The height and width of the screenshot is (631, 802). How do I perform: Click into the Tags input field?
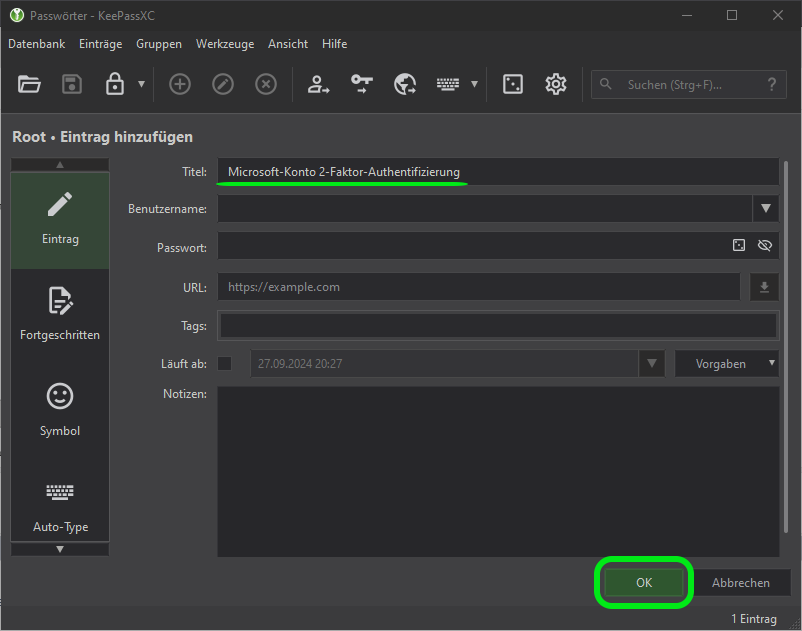[498, 326]
